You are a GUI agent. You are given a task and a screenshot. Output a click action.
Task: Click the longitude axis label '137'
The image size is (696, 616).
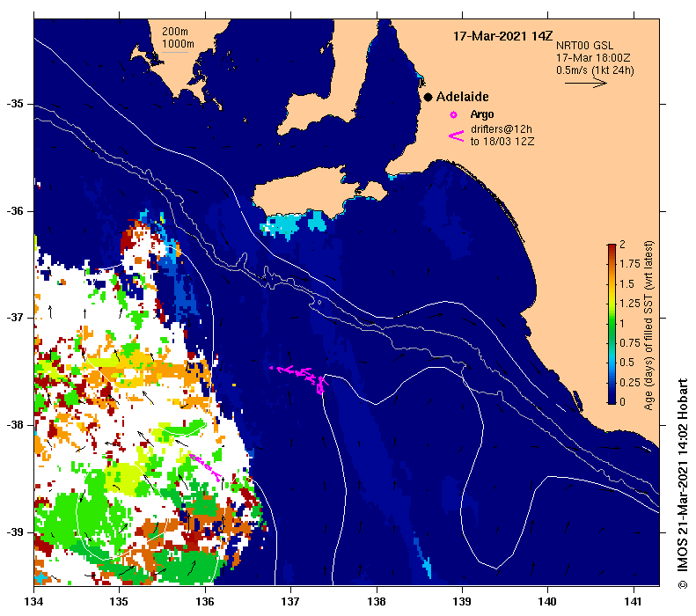pyautogui.click(x=290, y=602)
